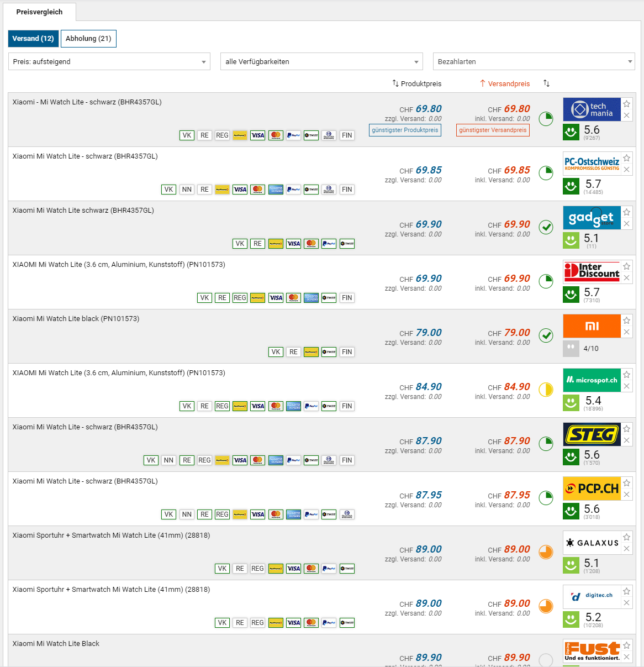Open the digitec.ch Xiaomi Sportuhr product title
The image size is (644, 667).
tap(111, 590)
